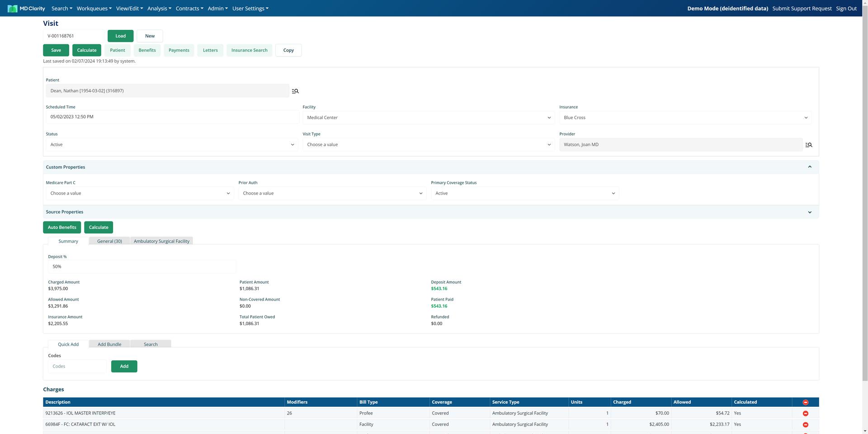Open the Insurance dropdown showing Blue Cross
Screen dimensions: 868x434
click(685, 118)
